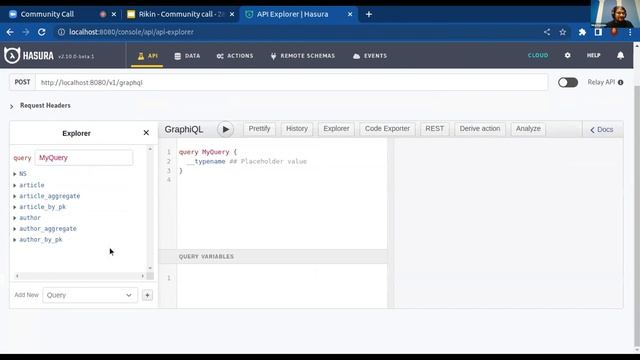Reload the page

click(42, 32)
